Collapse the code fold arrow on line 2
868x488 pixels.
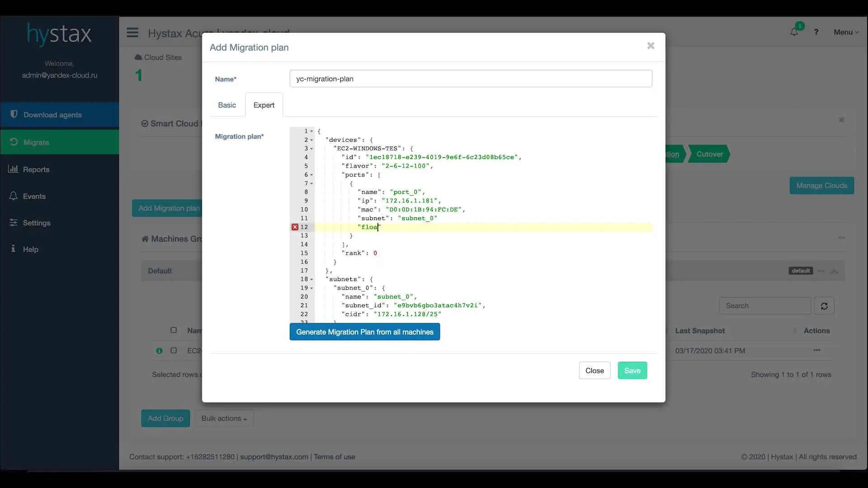(311, 140)
